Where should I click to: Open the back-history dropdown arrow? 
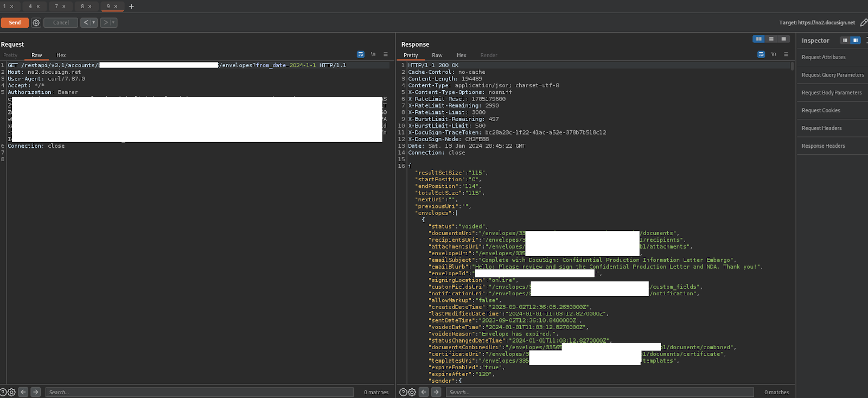(x=94, y=23)
